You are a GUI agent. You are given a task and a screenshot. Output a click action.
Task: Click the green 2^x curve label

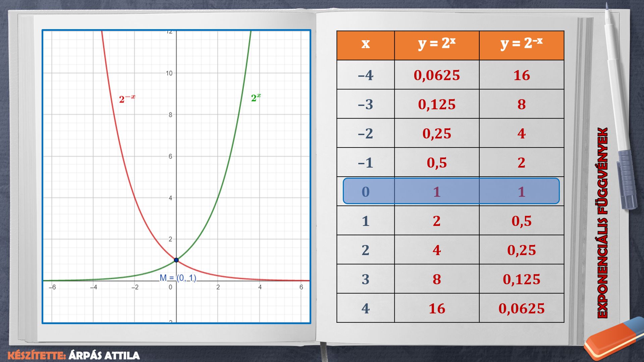click(256, 98)
